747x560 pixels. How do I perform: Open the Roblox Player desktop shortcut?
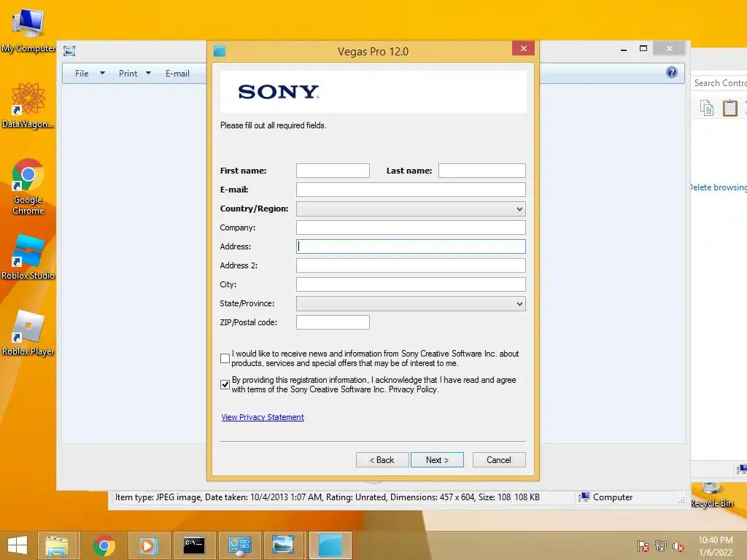click(x=28, y=333)
